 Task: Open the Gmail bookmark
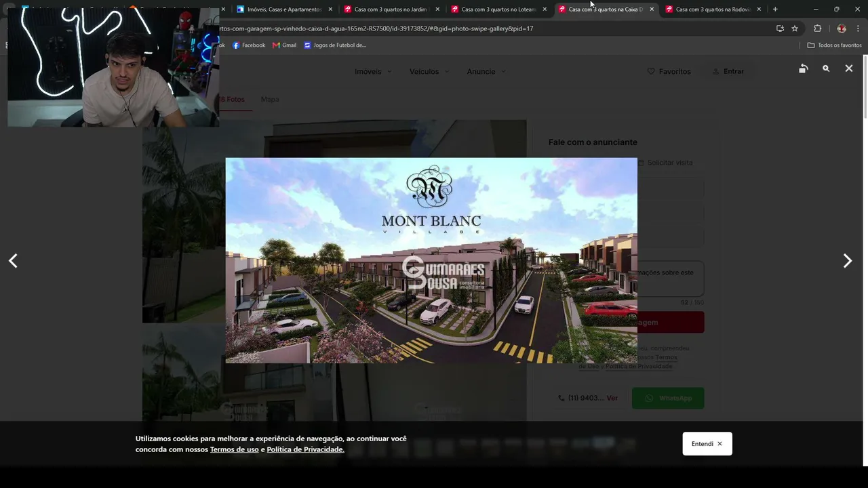[284, 45]
